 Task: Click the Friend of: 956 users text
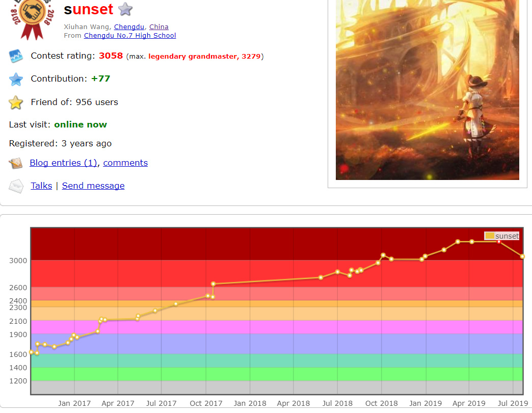click(x=74, y=102)
